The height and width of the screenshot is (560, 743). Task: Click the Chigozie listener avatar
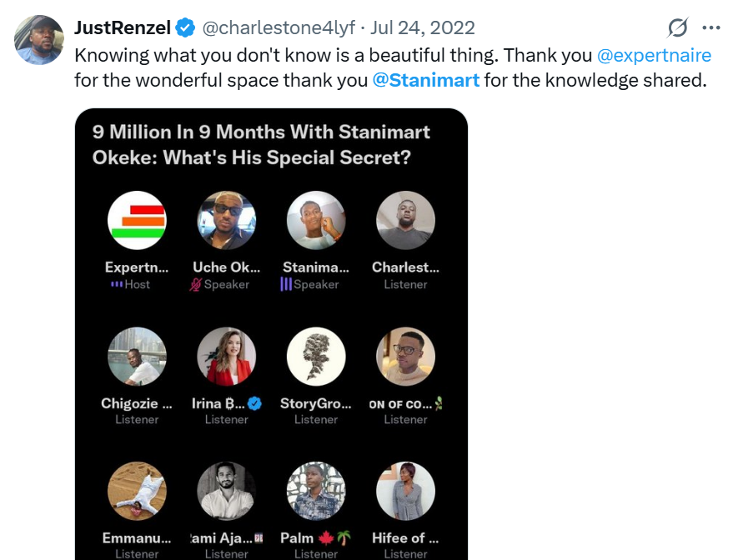137,357
